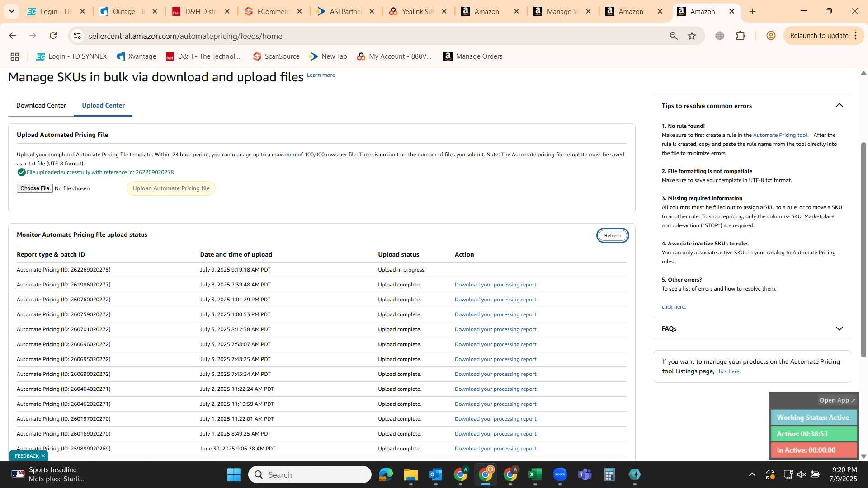Open the clock showing 9:20 PM

pos(843,474)
